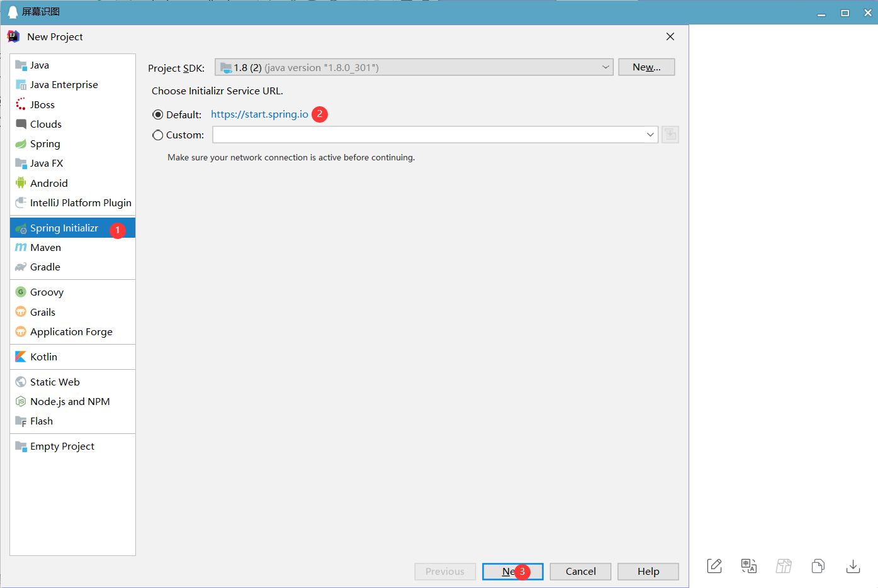Select Spring Initializr in the sidebar
Image resolution: width=878 pixels, height=588 pixels.
pyautogui.click(x=72, y=228)
